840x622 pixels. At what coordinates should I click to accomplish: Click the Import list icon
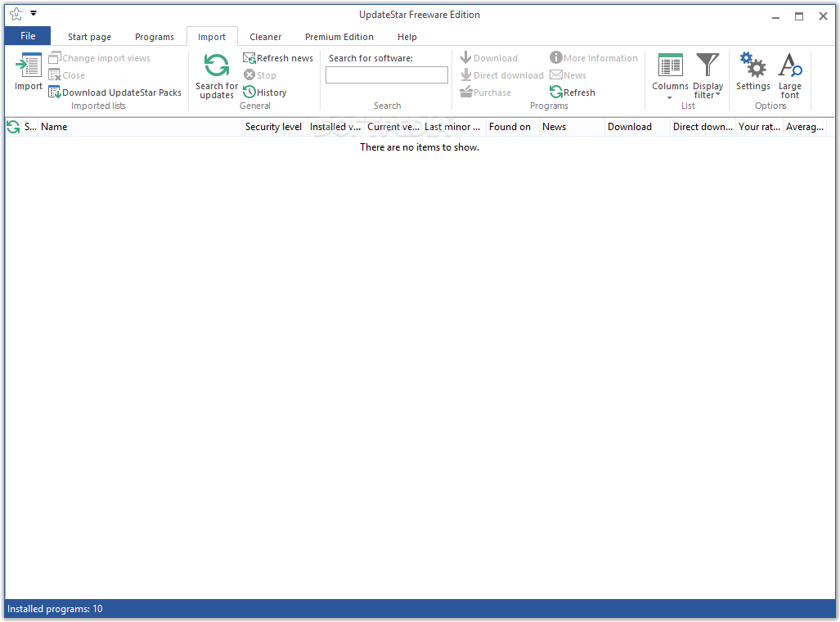click(29, 65)
